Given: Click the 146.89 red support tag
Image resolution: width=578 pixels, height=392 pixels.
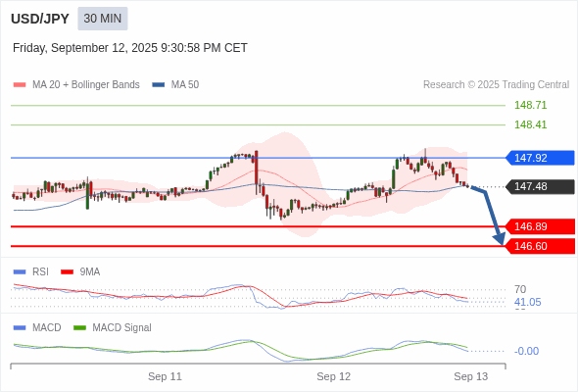Looking at the screenshot, I should [x=540, y=226].
